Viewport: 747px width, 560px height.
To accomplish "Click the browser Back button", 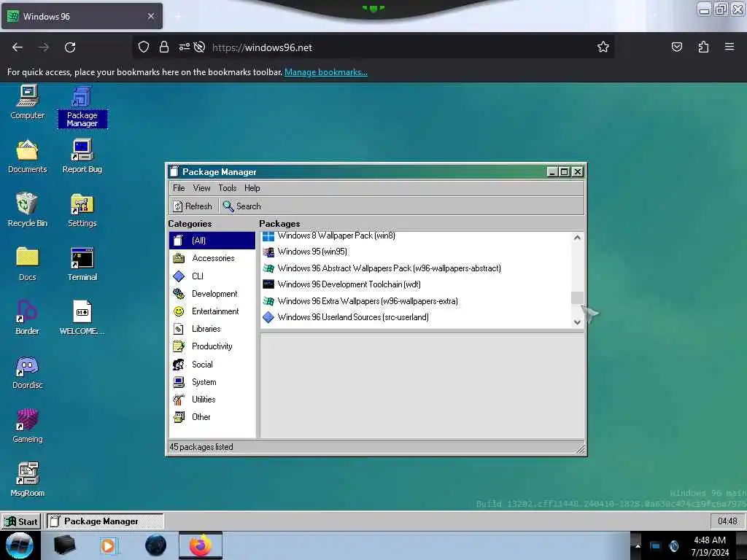I will coord(18,47).
